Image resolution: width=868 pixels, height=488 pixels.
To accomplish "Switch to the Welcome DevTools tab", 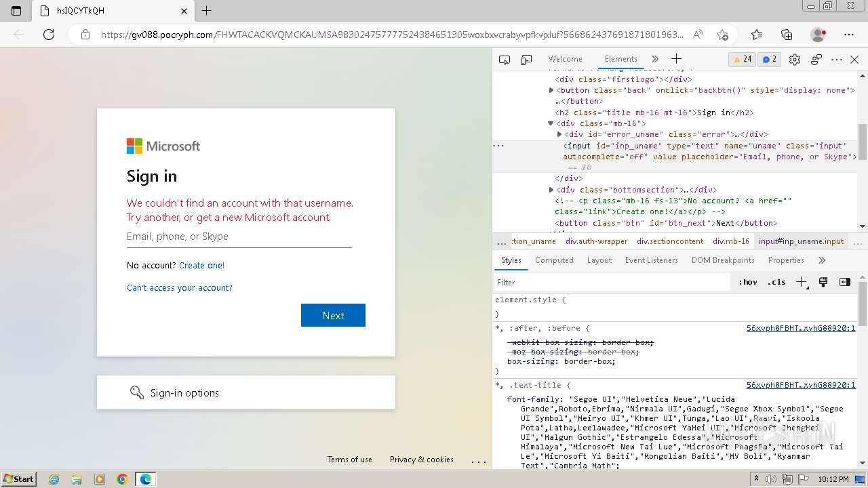I will pyautogui.click(x=565, y=59).
